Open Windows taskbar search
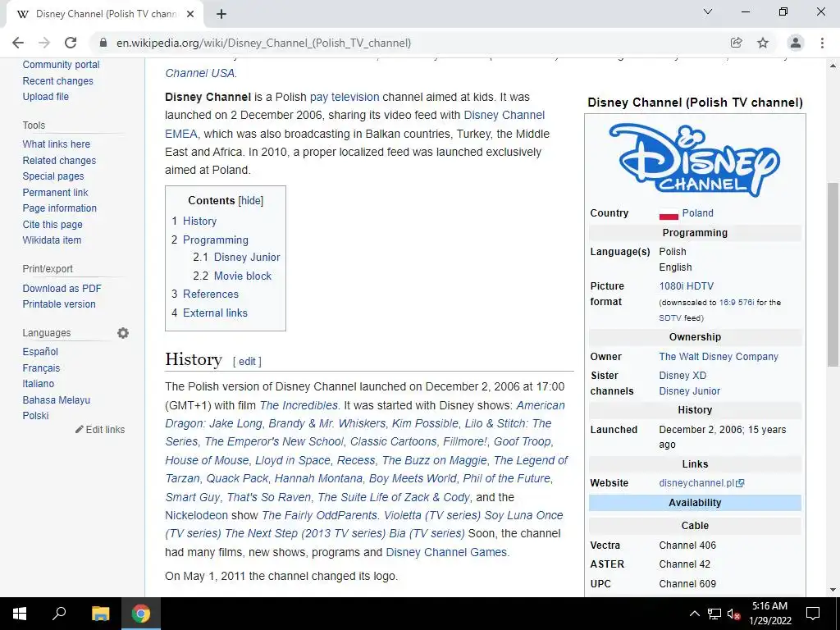840x630 pixels. [59, 614]
